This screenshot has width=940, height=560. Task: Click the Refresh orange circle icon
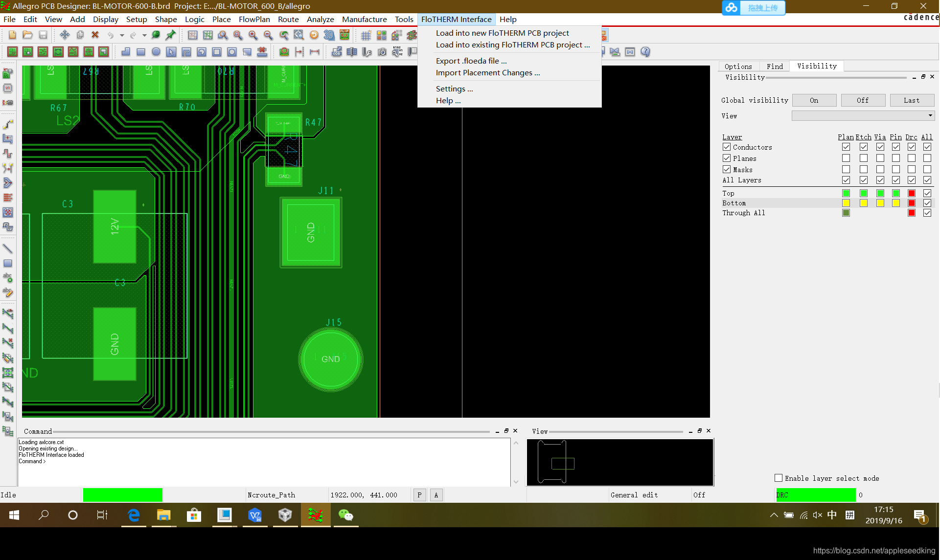314,35
